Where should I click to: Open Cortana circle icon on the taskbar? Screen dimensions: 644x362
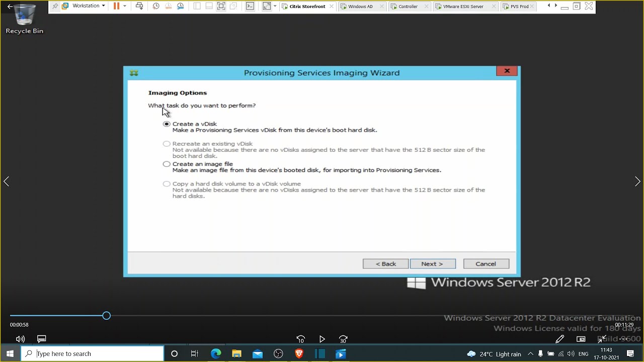(x=174, y=354)
